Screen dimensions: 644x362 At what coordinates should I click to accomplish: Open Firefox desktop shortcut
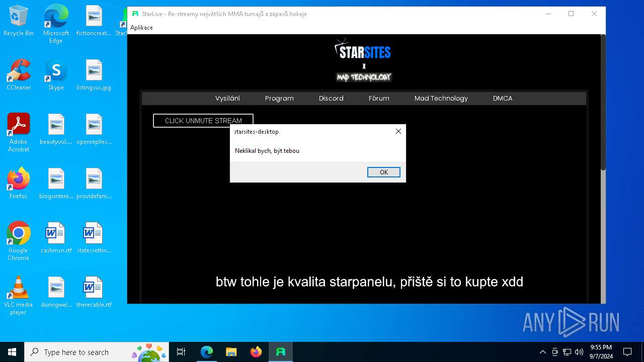[19, 184]
